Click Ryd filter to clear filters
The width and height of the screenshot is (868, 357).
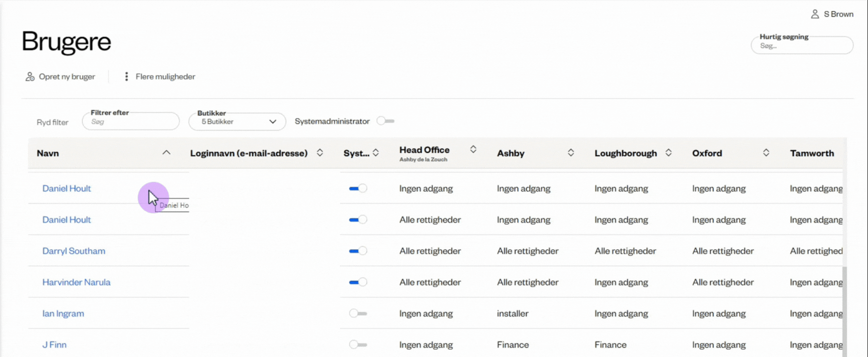(x=53, y=122)
